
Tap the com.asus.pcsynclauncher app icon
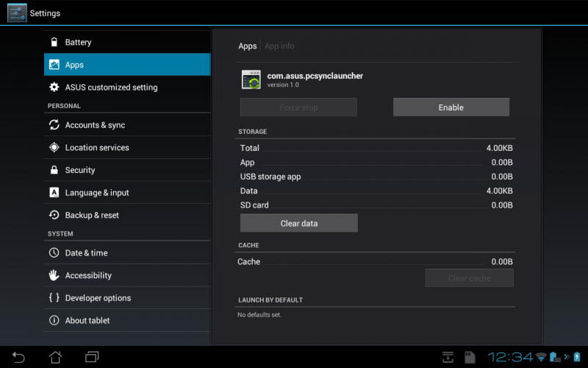[251, 79]
